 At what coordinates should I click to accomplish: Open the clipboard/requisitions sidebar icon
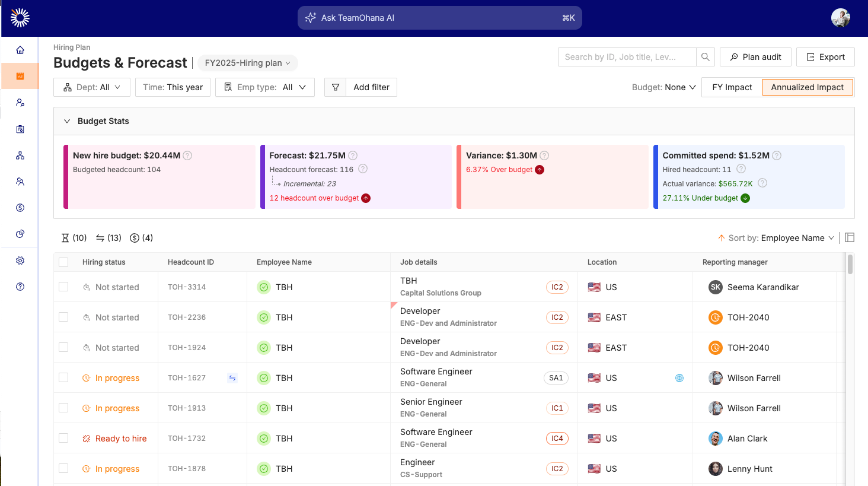pyautogui.click(x=20, y=129)
